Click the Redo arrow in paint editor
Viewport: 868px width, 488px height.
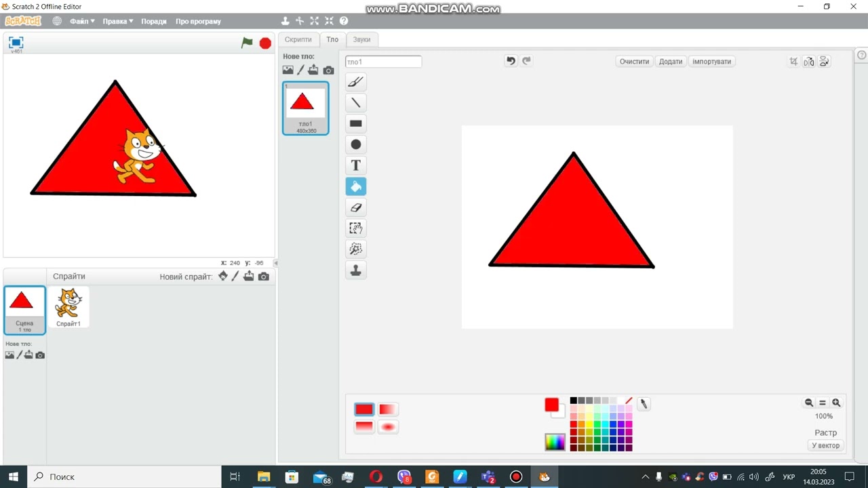point(526,61)
